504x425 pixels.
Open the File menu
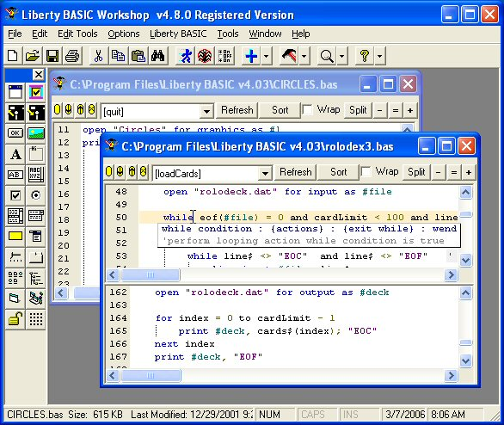pyautogui.click(x=15, y=34)
